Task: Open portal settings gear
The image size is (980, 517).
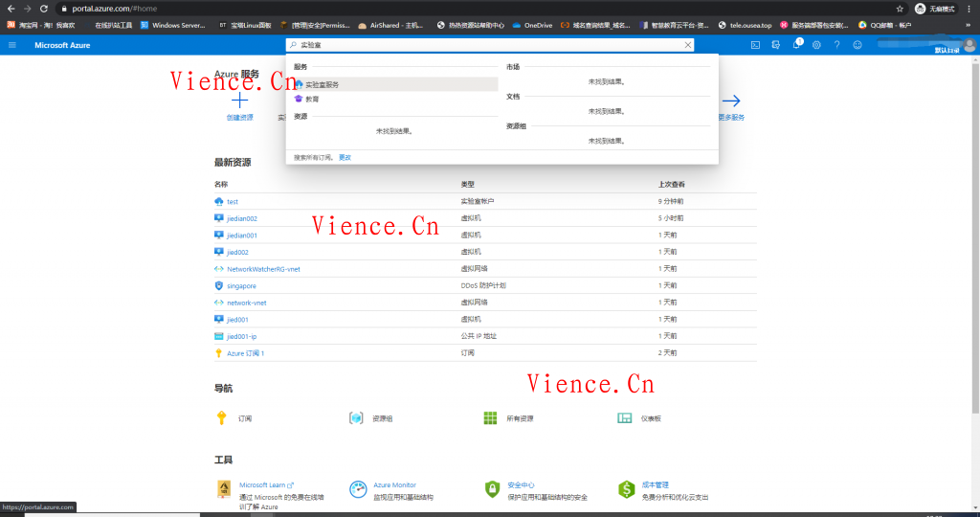Action: (x=816, y=45)
